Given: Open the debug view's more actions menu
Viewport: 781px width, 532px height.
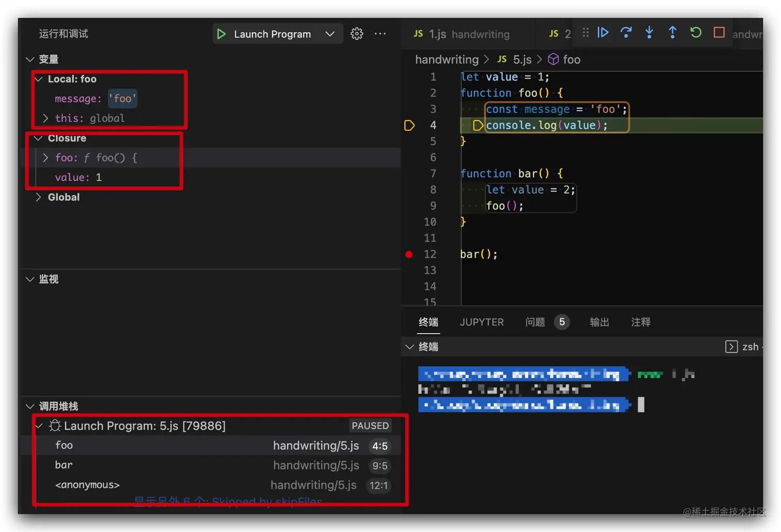Looking at the screenshot, I should (x=380, y=34).
